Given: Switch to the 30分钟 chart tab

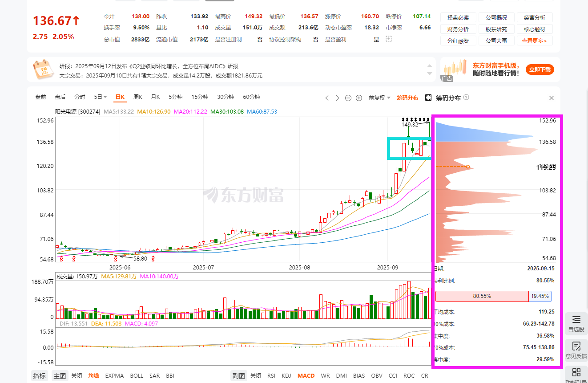Looking at the screenshot, I should (226, 97).
